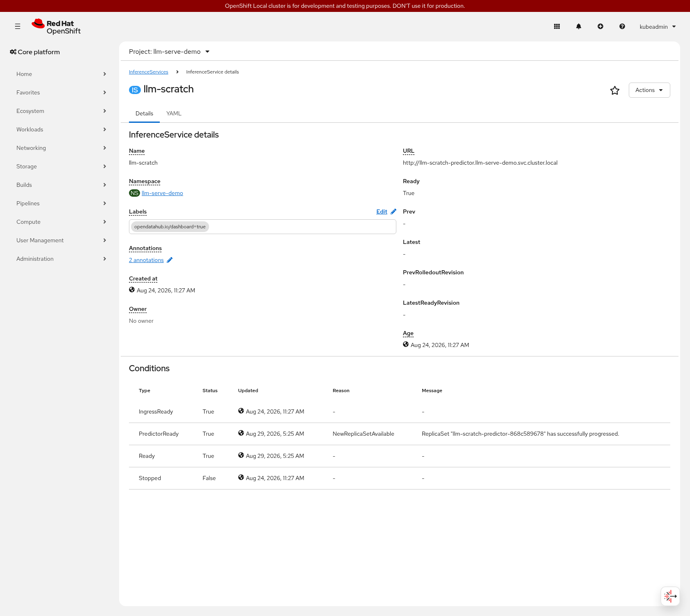The image size is (690, 616).
Task: Open the application launcher grid
Action: pyautogui.click(x=557, y=26)
